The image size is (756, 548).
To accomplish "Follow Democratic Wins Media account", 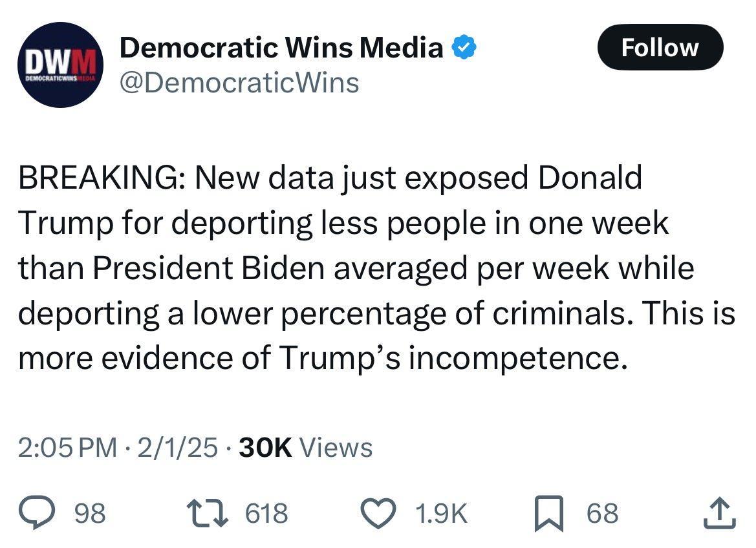I will (660, 47).
